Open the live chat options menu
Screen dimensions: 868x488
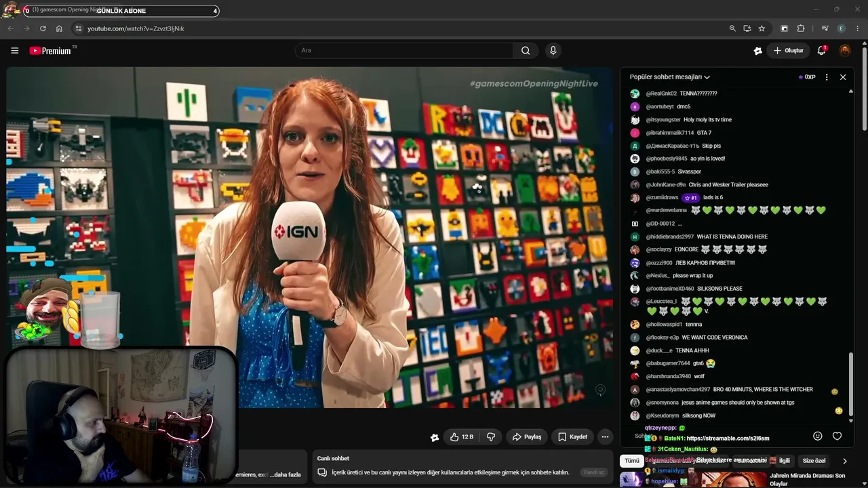(827, 77)
